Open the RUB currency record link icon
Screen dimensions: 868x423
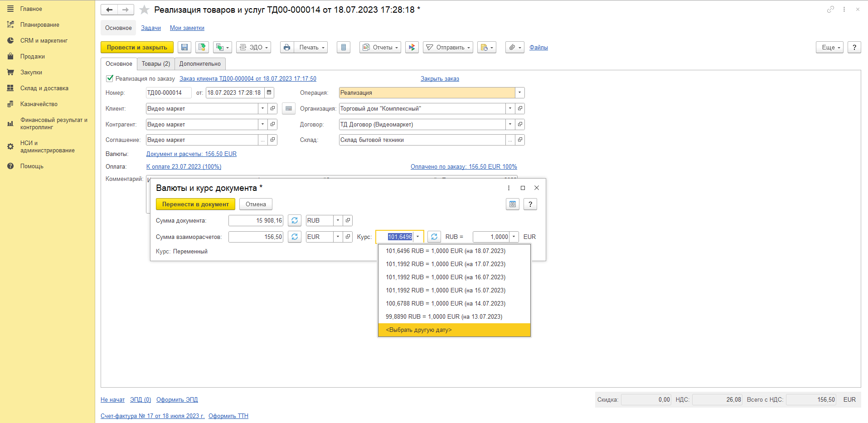348,220
